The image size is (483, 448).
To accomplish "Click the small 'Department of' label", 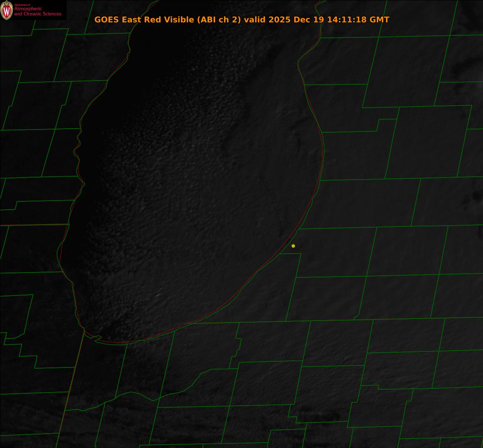I will (x=22, y=5).
